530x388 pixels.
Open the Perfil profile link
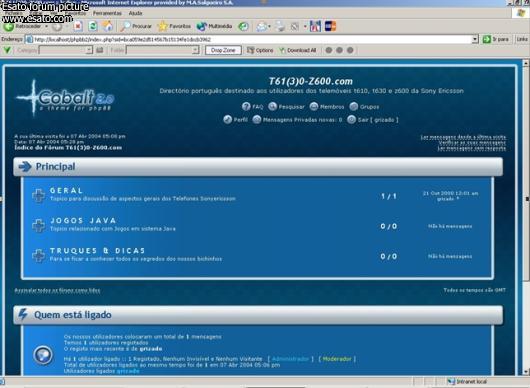click(236, 120)
